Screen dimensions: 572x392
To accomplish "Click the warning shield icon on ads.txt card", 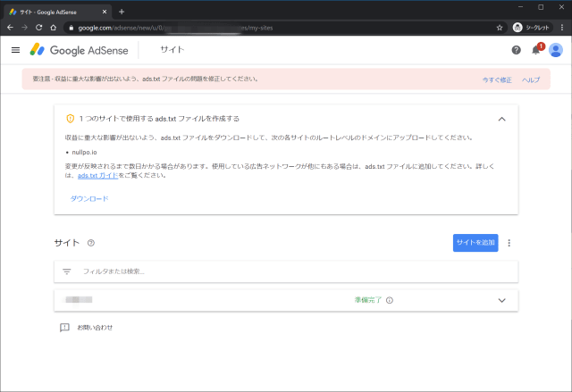I will click(x=70, y=119).
